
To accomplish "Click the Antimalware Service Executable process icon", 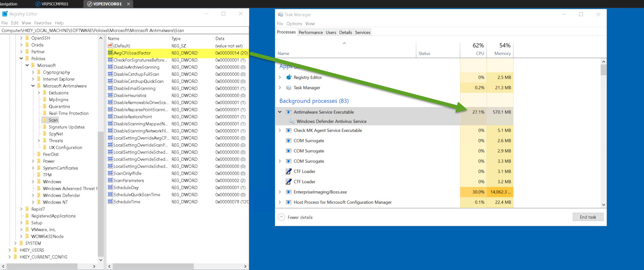I will tap(289, 112).
